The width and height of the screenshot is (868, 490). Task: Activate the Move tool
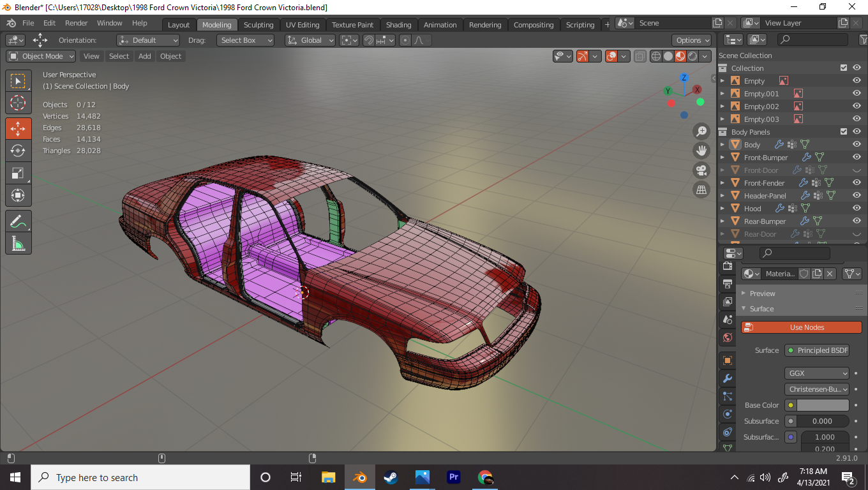pos(19,128)
